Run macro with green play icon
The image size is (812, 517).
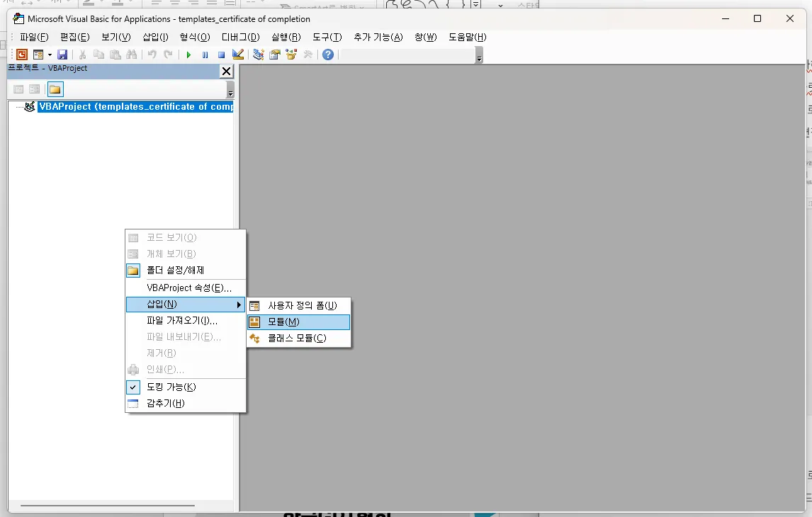188,55
